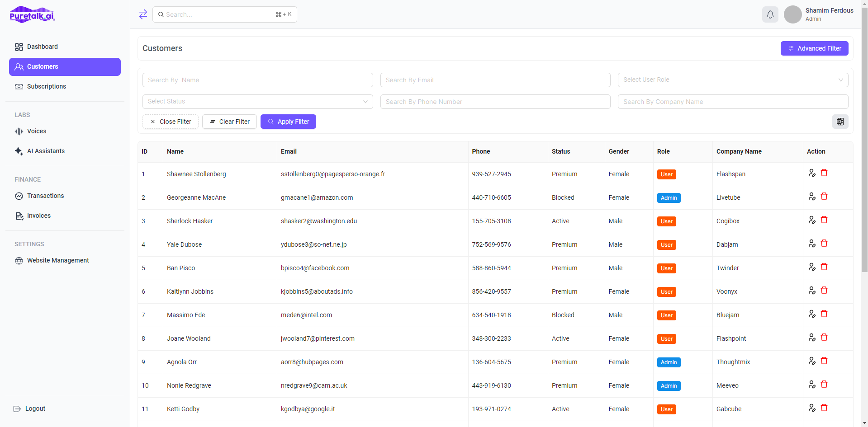The width and height of the screenshot is (868, 427).
Task: Click the Apply Filter button
Action: coord(288,121)
